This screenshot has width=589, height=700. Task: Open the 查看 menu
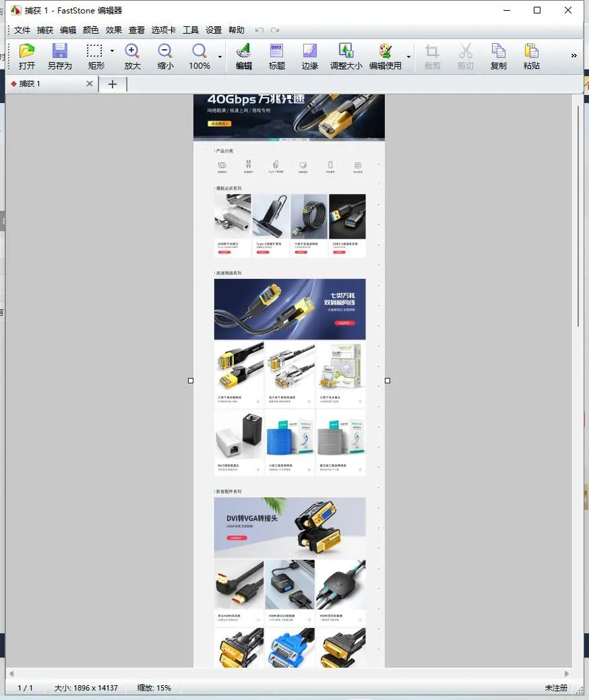pyautogui.click(x=137, y=30)
